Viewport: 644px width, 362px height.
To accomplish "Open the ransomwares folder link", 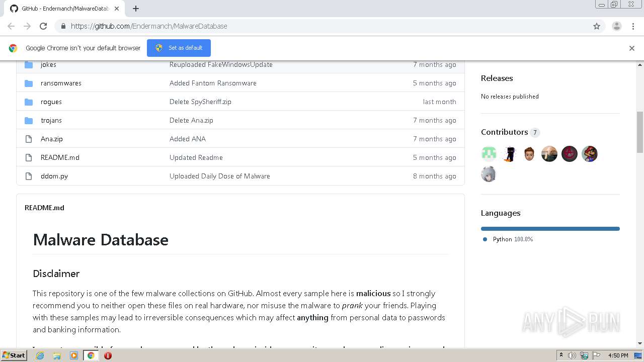I will click(x=61, y=83).
